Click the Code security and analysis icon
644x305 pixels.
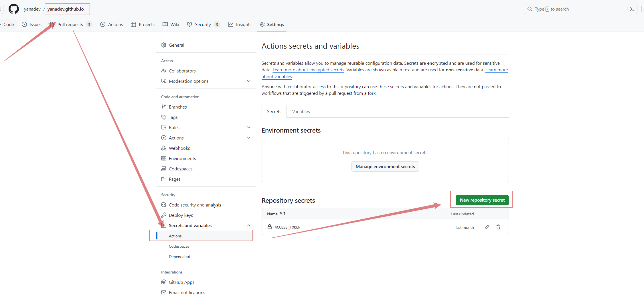tap(164, 205)
